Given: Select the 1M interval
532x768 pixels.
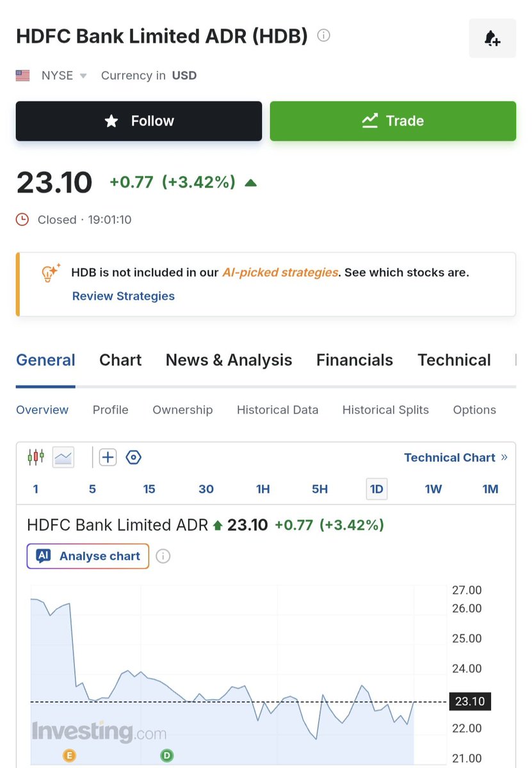Looking at the screenshot, I should pyautogui.click(x=490, y=489).
